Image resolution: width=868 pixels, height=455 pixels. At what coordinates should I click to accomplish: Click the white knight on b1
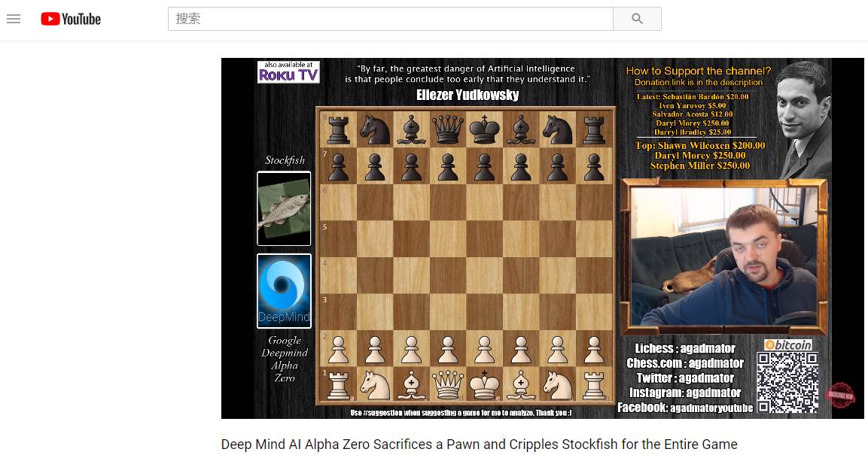(x=375, y=385)
